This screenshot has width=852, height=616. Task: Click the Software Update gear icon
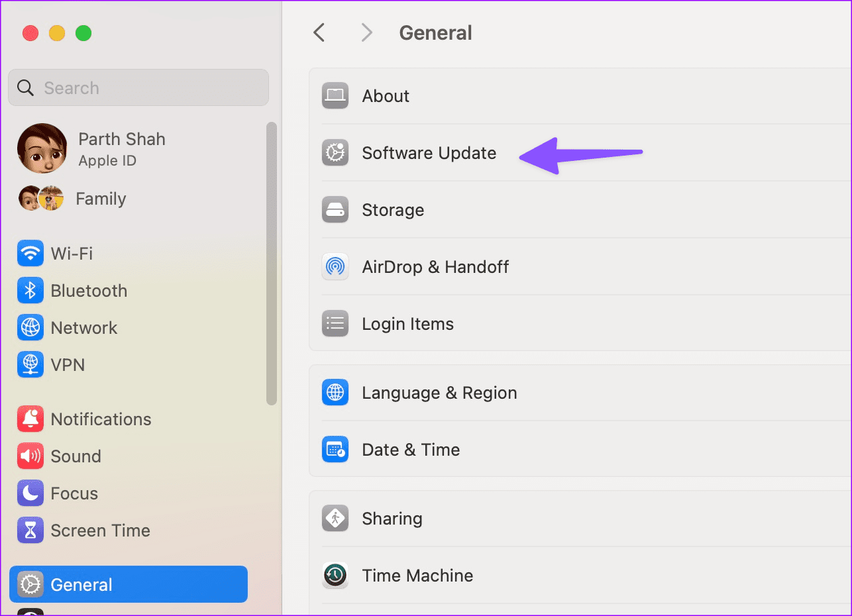(335, 153)
